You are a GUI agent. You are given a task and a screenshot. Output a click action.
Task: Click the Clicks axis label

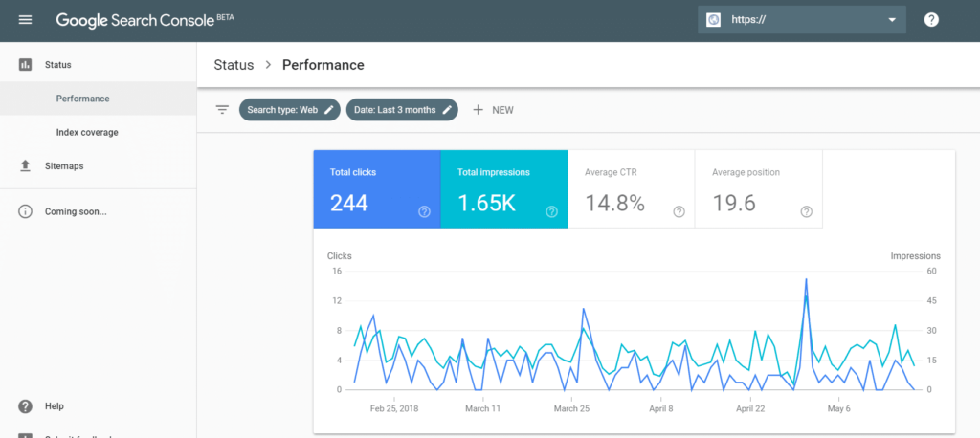(x=340, y=256)
